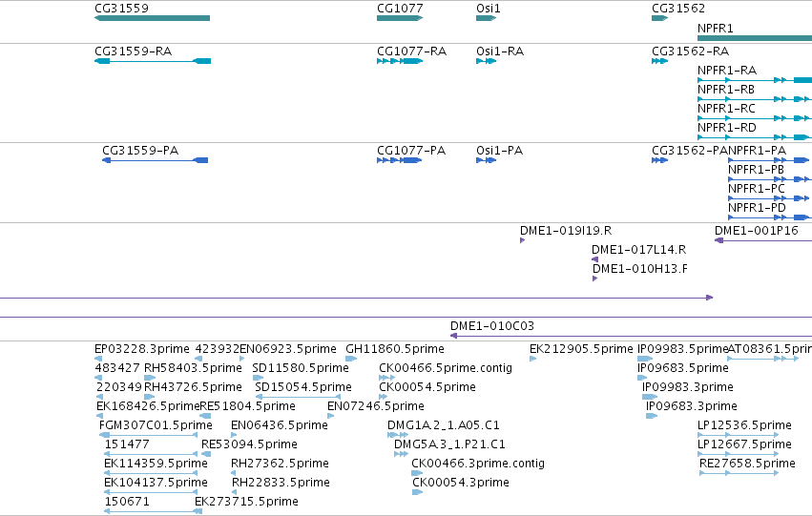Click the CG31562 gene label
This screenshot has height=516, width=812.
tap(678, 9)
